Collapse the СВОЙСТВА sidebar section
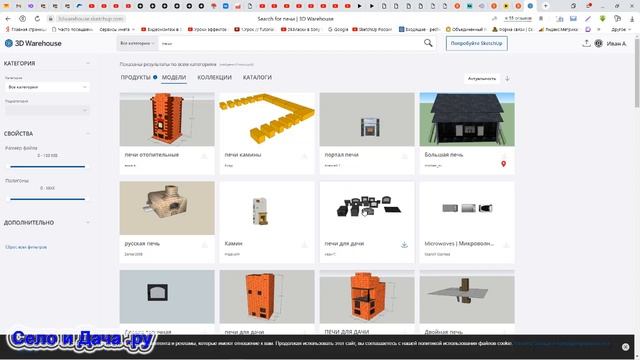640x360 pixels. click(88, 133)
